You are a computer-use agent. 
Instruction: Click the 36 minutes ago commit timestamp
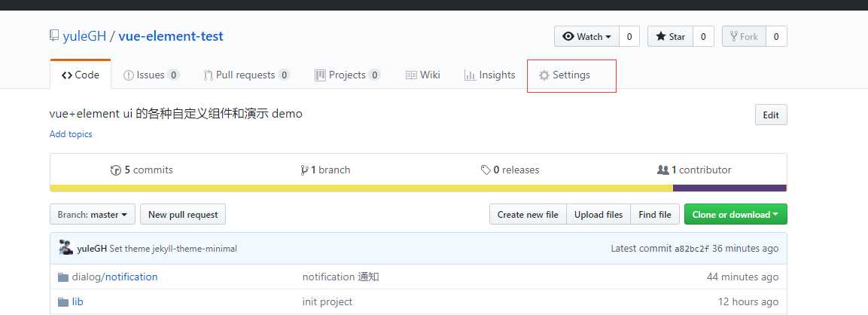[x=745, y=249]
